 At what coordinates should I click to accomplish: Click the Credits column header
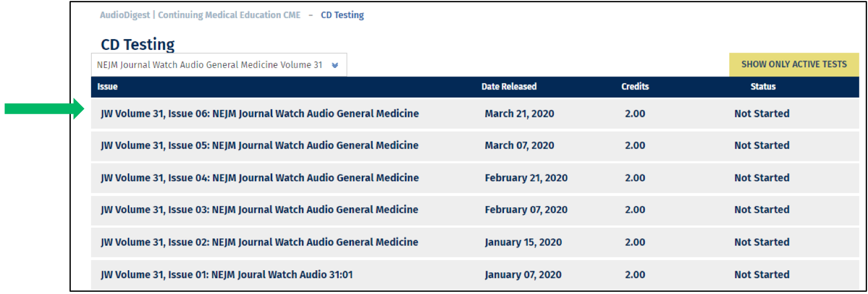tap(635, 87)
